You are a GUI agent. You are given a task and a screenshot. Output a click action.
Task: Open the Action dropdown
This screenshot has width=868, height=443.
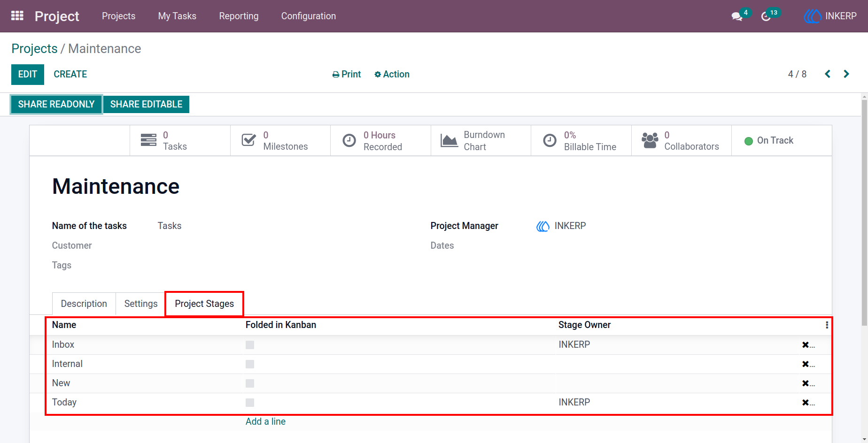(392, 74)
